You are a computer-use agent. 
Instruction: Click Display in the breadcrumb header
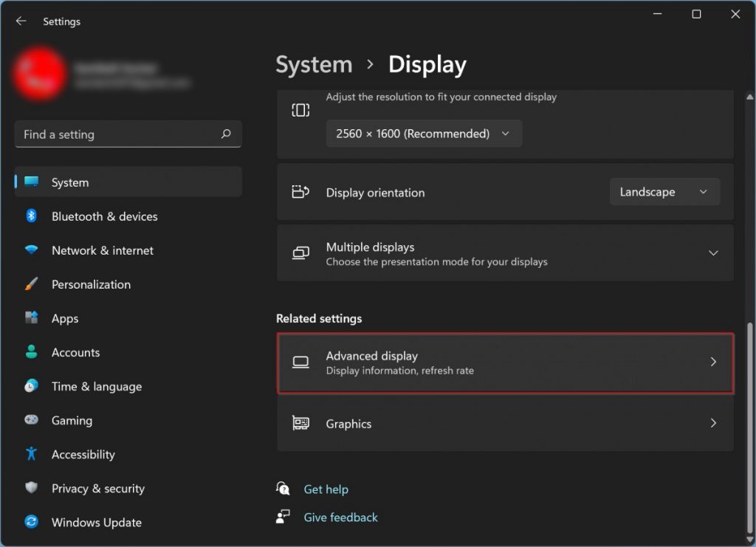click(x=427, y=65)
